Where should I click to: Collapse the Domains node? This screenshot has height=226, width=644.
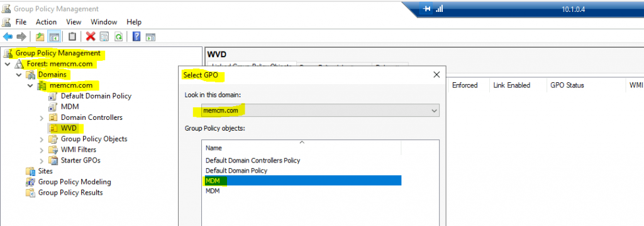(x=19, y=75)
